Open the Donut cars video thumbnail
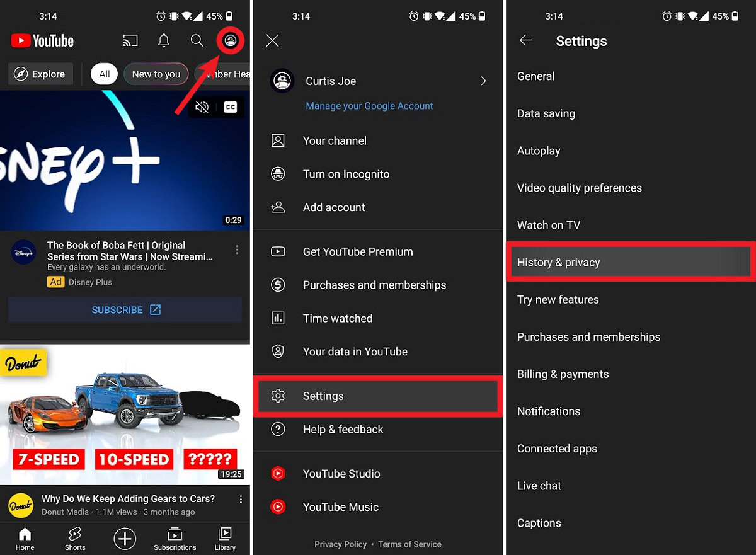Viewport: 756px width, 555px height. 125,415
